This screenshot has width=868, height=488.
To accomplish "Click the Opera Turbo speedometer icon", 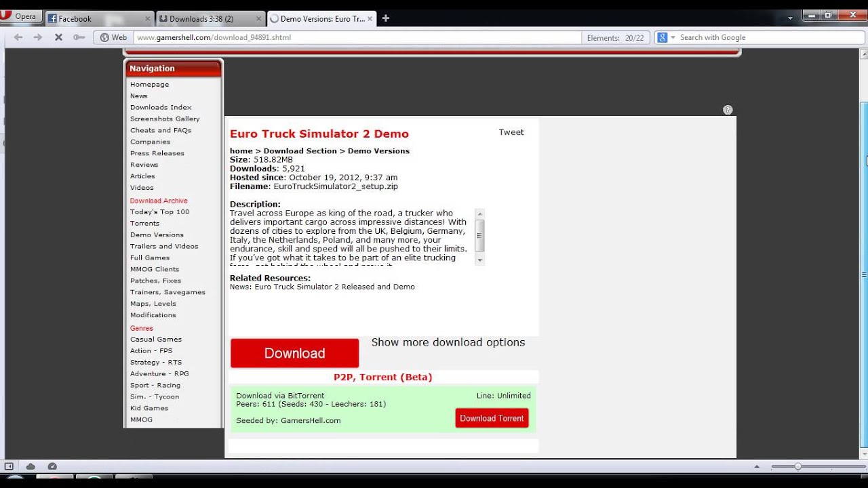I will [x=52, y=466].
